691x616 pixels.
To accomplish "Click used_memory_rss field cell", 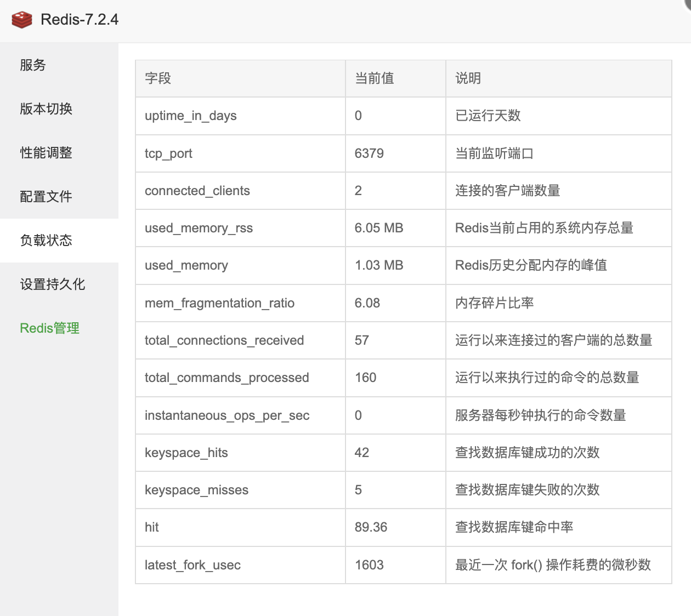I will (240, 228).
